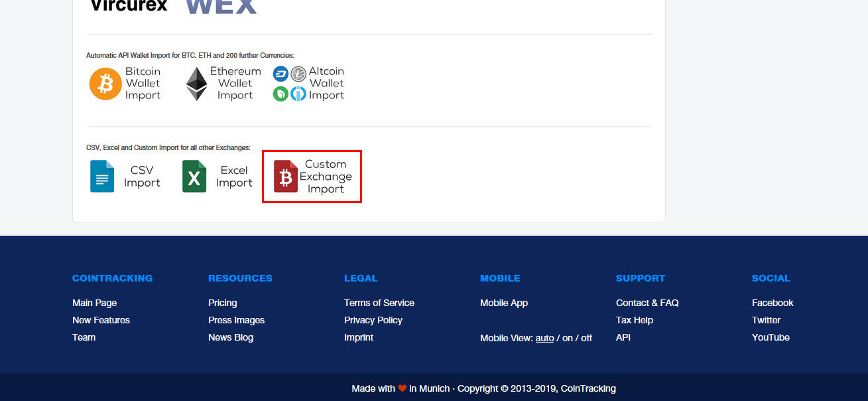The width and height of the screenshot is (868, 401).
Task: View the Pricing page link
Action: tap(222, 303)
